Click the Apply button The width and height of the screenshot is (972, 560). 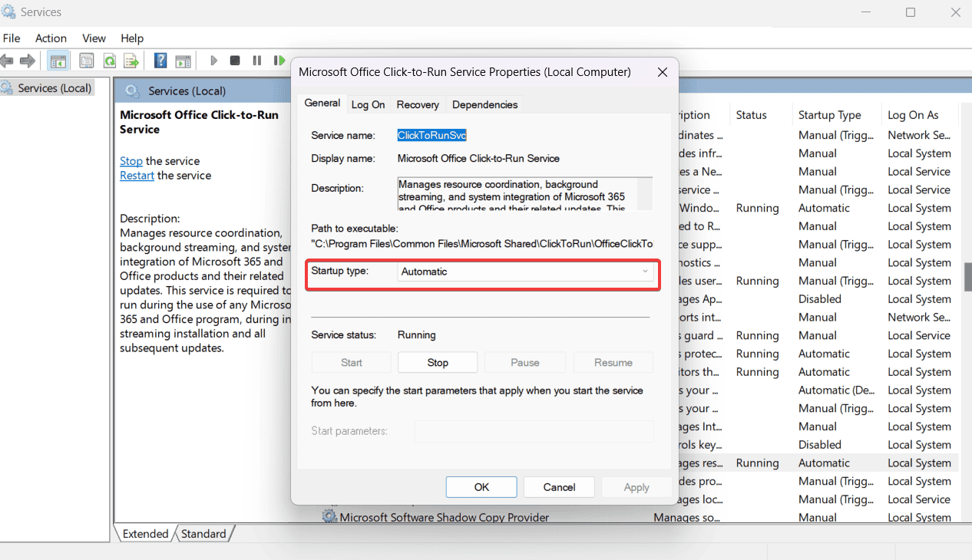pyautogui.click(x=636, y=487)
